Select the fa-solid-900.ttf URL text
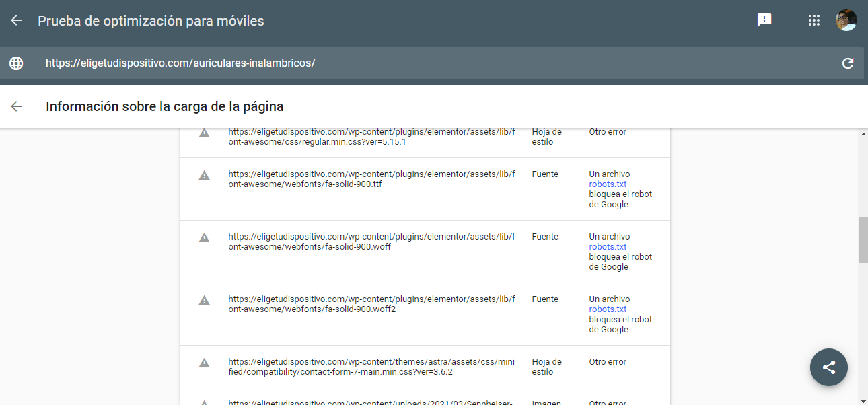 click(371, 179)
